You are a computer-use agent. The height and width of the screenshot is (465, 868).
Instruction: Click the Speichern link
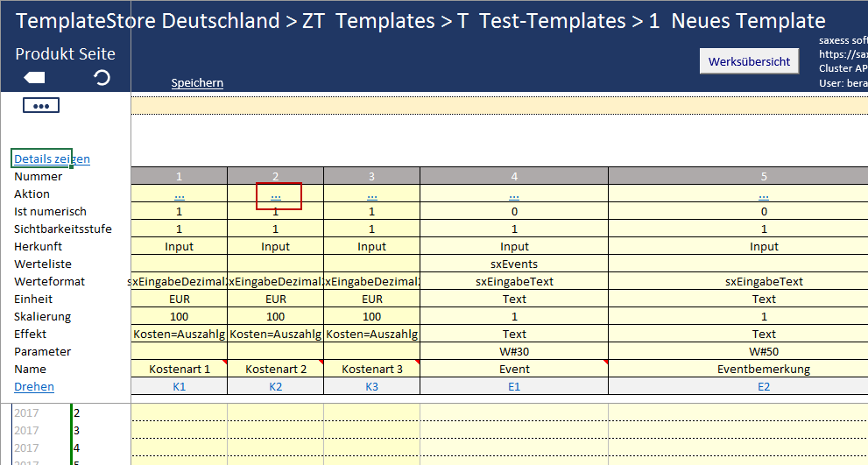coord(197,82)
